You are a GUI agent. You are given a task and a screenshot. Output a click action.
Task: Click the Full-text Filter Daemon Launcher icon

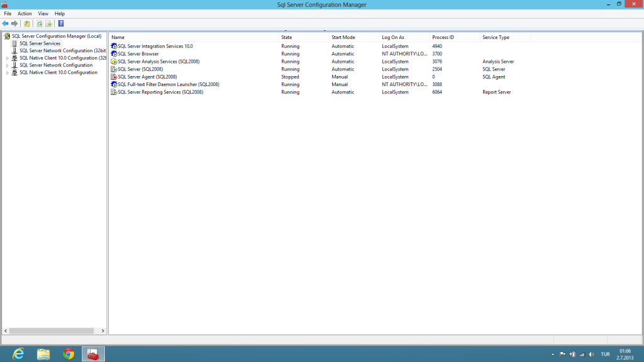(114, 84)
